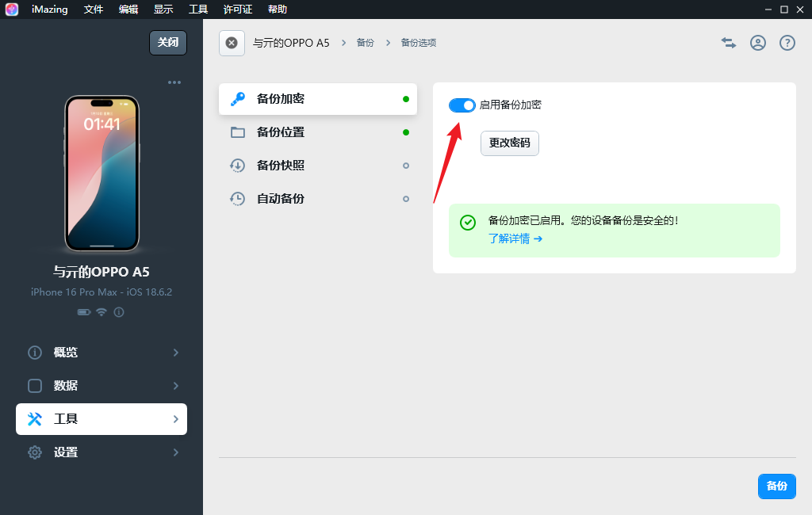This screenshot has height=515, width=812.
Task: Click the iMazing app logo icon
Action: 11,10
